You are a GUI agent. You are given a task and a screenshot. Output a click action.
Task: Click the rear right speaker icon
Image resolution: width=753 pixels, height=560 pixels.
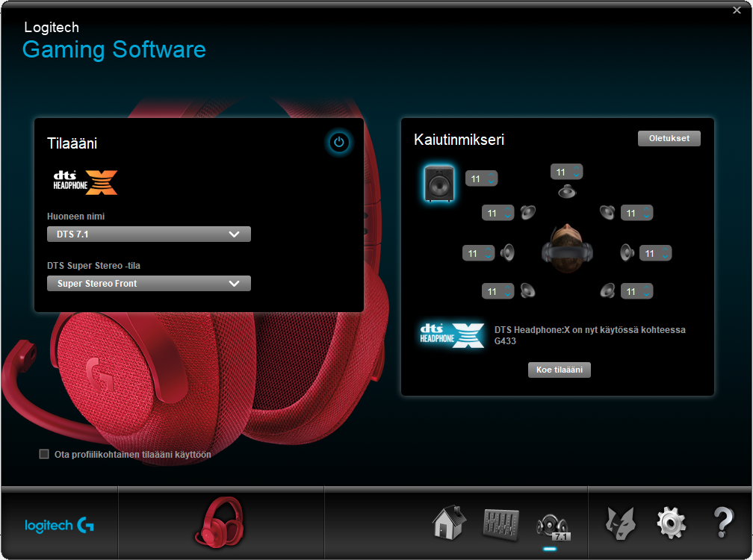(607, 290)
